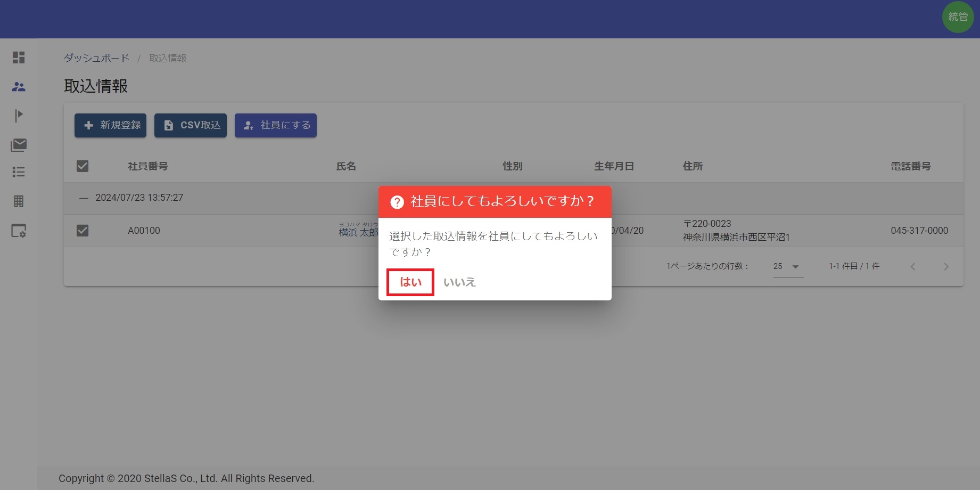Click the ダッシュボード breadcrumb link

tap(96, 58)
